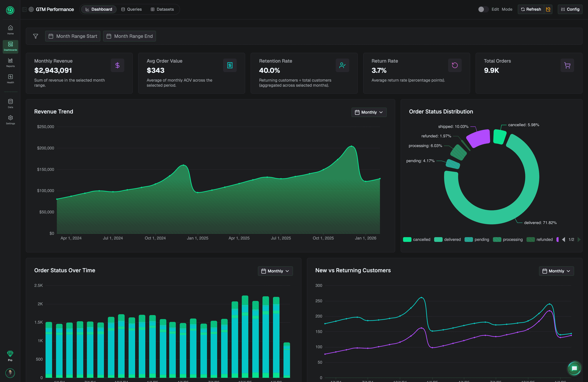Click the orange schedule icon beside Refresh

[548, 9]
